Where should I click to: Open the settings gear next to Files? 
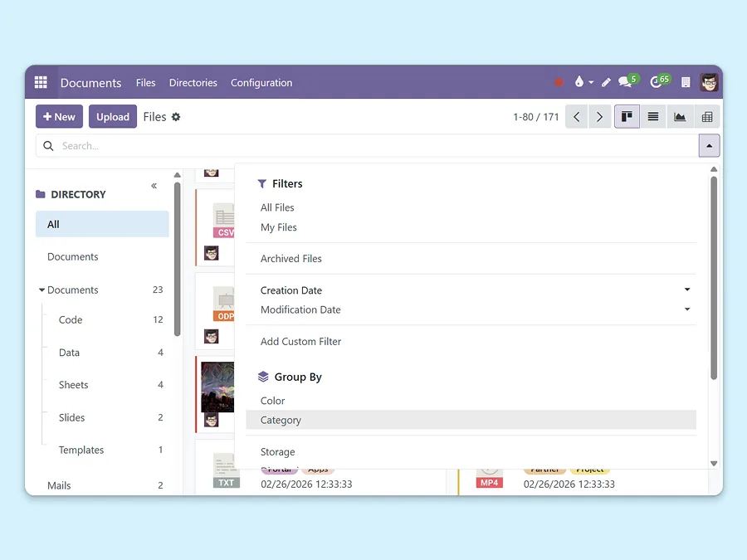coord(177,116)
